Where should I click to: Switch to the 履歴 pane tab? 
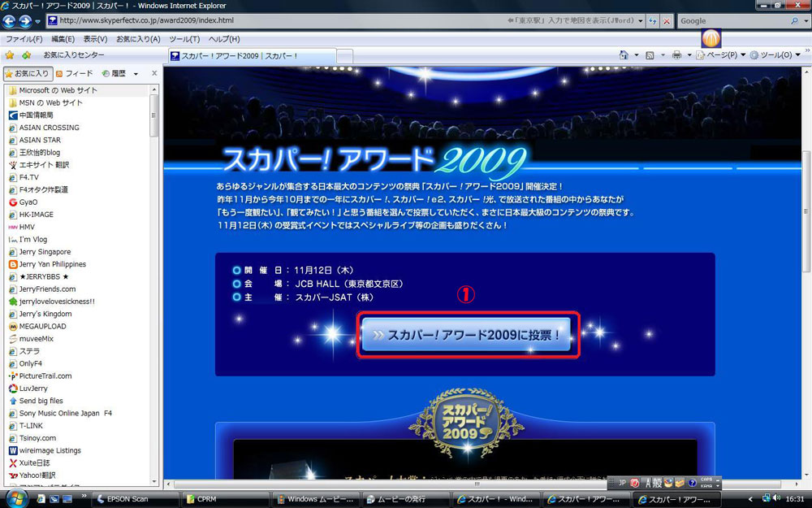[114, 74]
